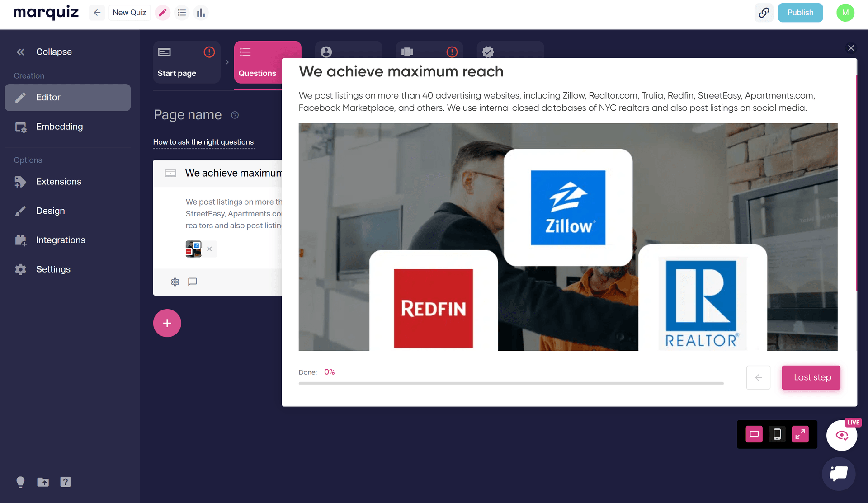
Task: Click the Last step button
Action: click(x=811, y=377)
